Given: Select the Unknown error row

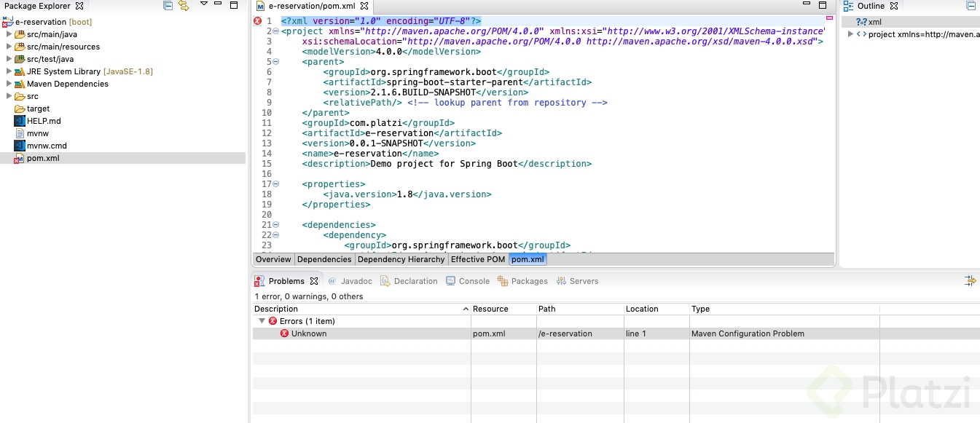Looking at the screenshot, I should 616,333.
